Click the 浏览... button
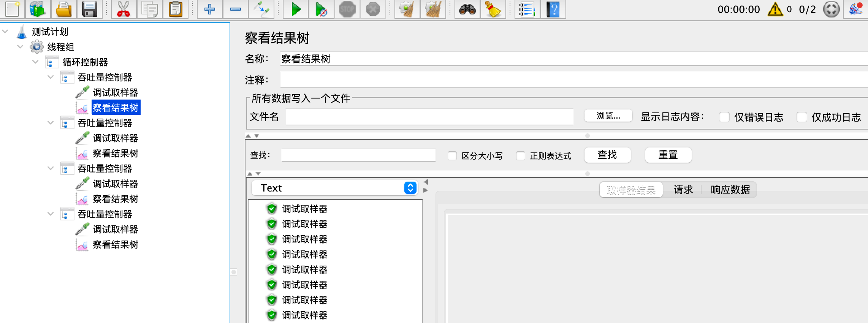Screen dimensions: 868x323 608,116
